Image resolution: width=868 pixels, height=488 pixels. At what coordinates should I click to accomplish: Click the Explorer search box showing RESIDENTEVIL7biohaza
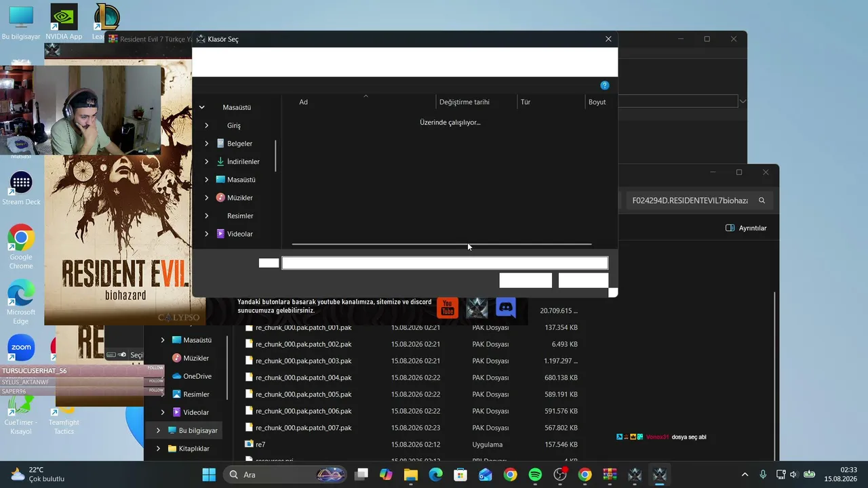point(698,201)
